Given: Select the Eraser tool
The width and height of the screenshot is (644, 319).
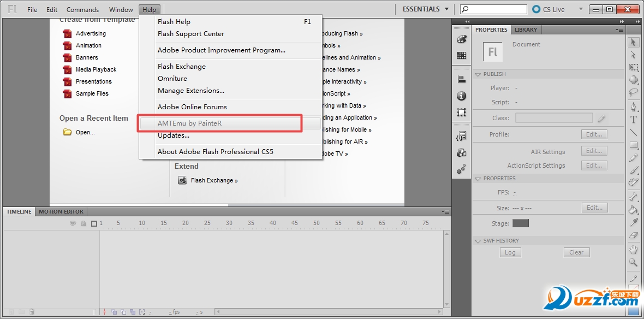Looking at the screenshot, I should coord(633,235).
